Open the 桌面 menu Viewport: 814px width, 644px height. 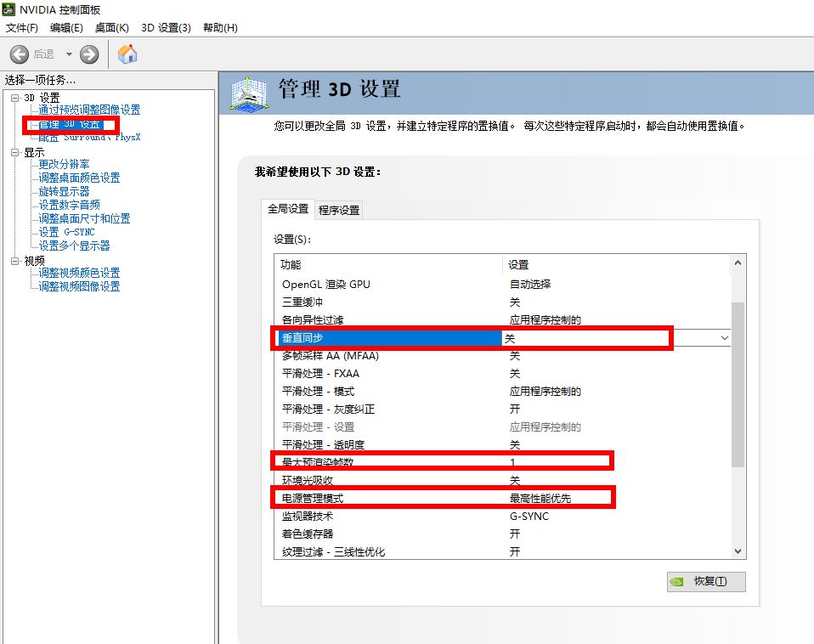point(111,27)
